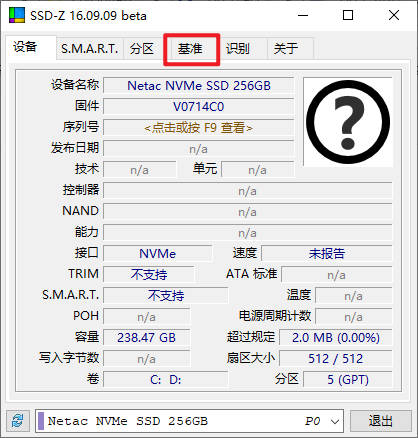Image resolution: width=418 pixels, height=438 pixels.
Task: Select the Netac NVMe SSD 256GB combo box
Action: coord(189,421)
